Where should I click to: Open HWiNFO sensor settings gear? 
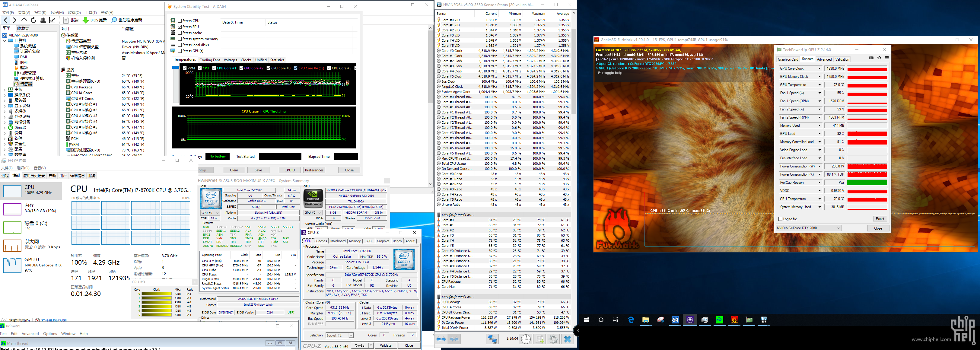[554, 339]
